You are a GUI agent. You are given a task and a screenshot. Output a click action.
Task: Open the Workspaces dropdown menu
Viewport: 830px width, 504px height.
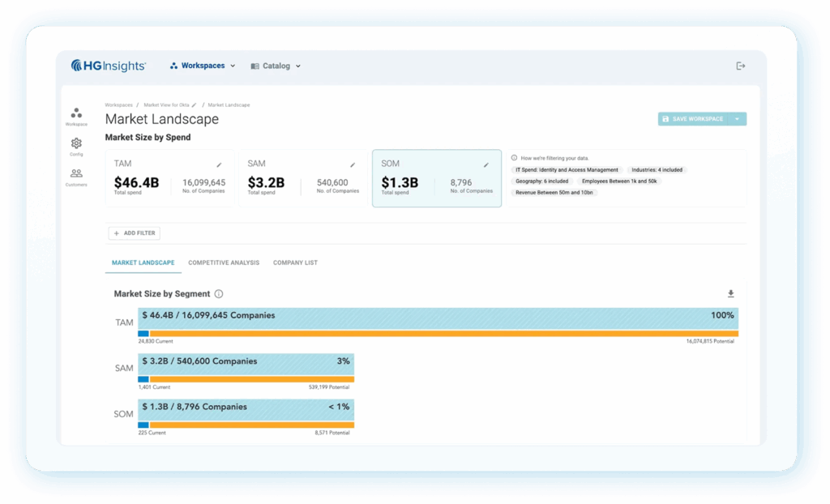(203, 66)
